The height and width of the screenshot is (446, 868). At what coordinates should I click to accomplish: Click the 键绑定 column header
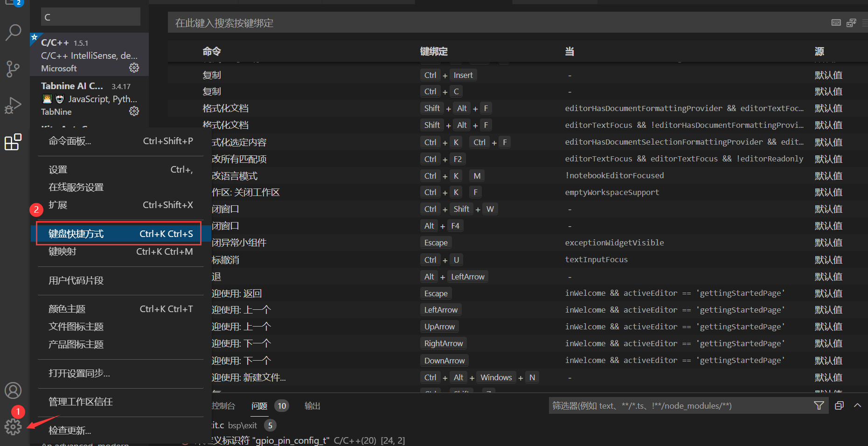[x=434, y=51]
